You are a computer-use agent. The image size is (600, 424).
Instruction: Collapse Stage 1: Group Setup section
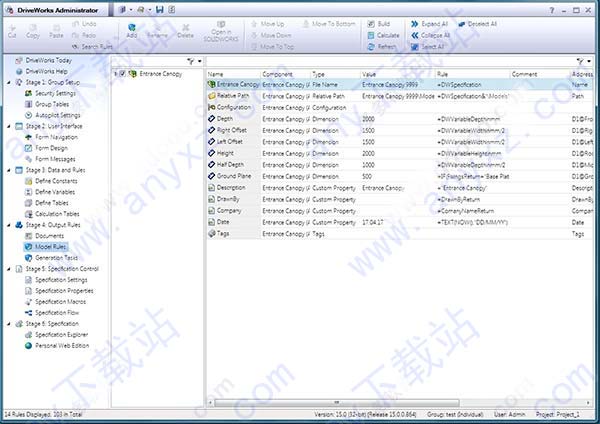click(9, 82)
